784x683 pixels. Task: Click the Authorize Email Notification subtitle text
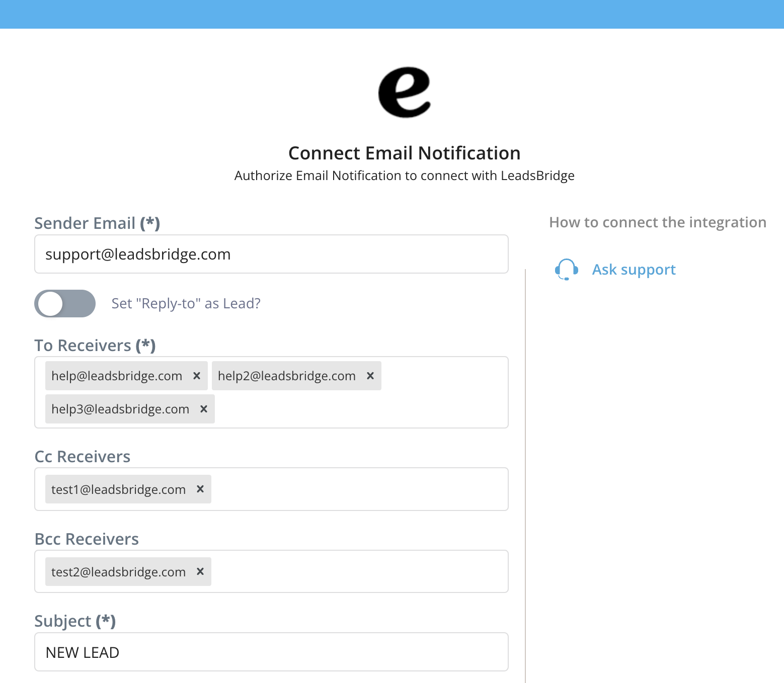pos(405,176)
